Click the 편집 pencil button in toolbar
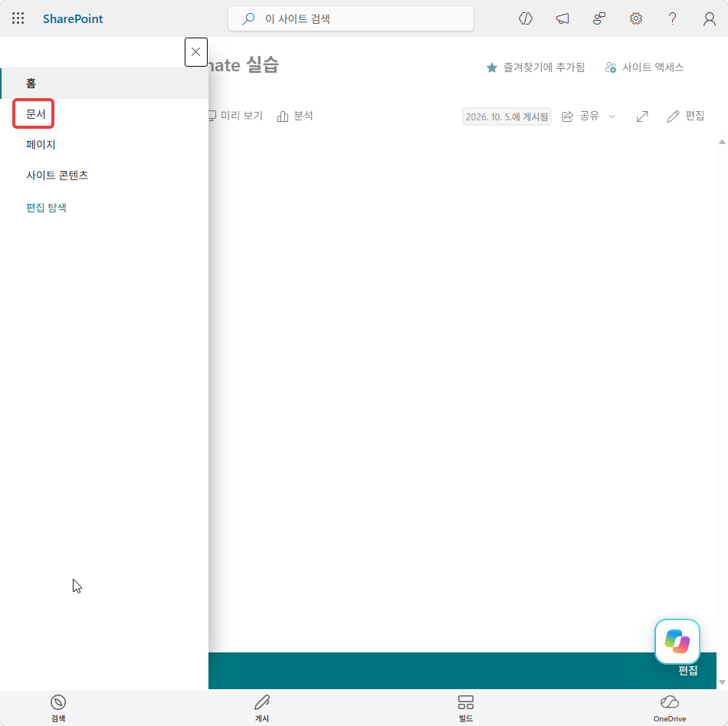Viewport: 728px width, 726px height. pyautogui.click(x=686, y=116)
